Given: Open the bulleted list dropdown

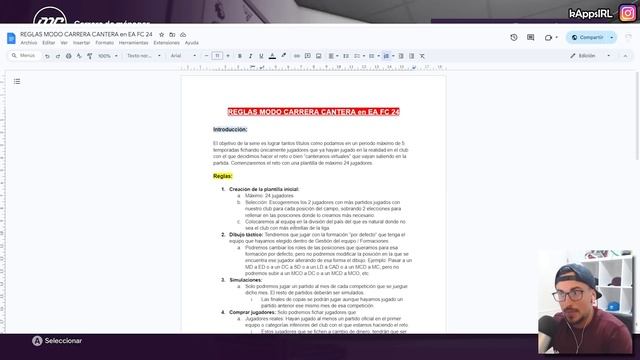Looking at the screenshot, I should (374, 56).
